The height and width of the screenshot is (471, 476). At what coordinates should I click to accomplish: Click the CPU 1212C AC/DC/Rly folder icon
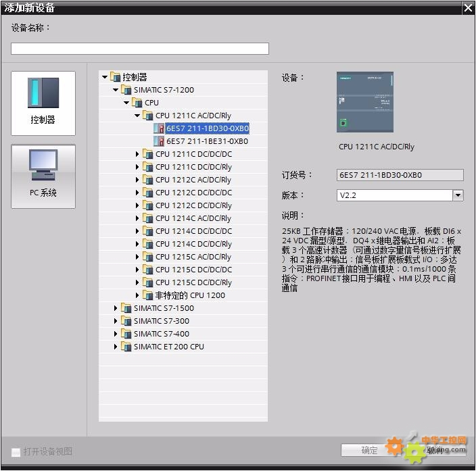point(148,180)
